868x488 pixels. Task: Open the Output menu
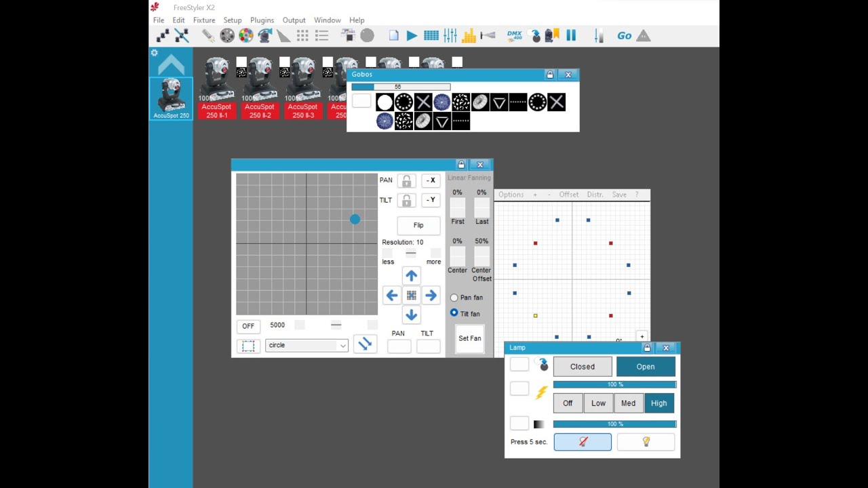coord(294,20)
